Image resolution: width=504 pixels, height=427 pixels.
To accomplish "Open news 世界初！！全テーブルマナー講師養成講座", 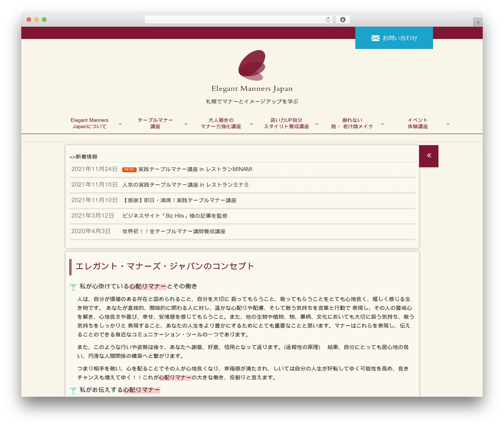I will click(x=174, y=232).
